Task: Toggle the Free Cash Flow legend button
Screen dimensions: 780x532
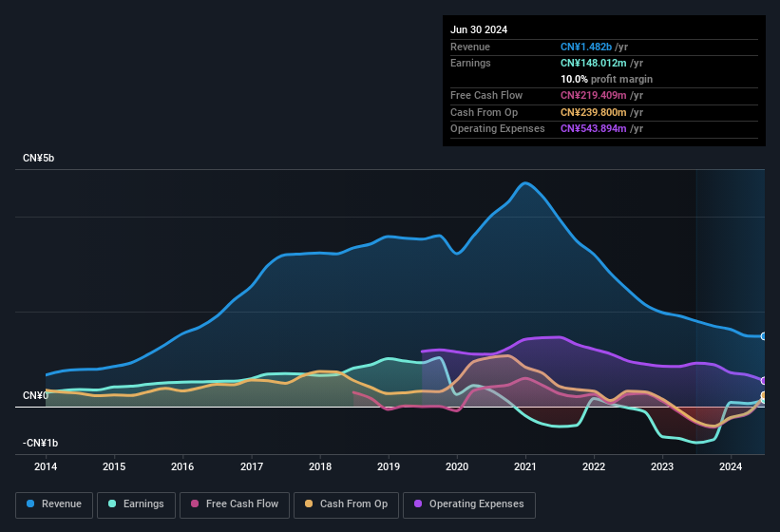Action: [x=235, y=504]
